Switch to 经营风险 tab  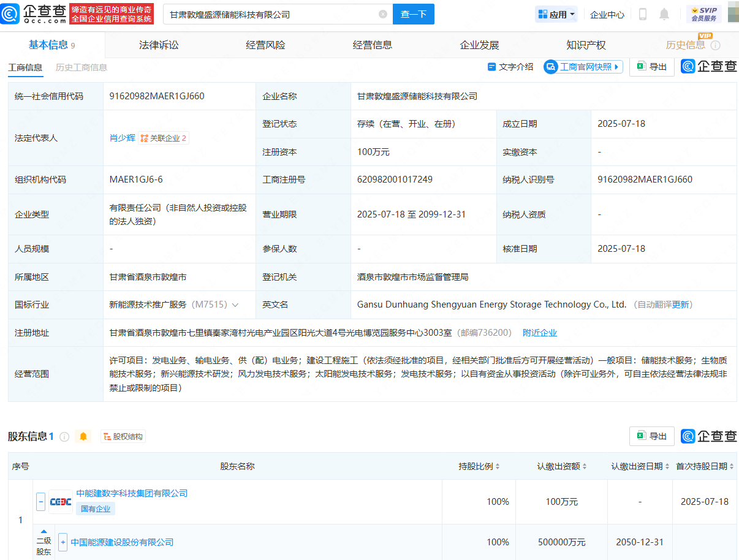point(266,45)
